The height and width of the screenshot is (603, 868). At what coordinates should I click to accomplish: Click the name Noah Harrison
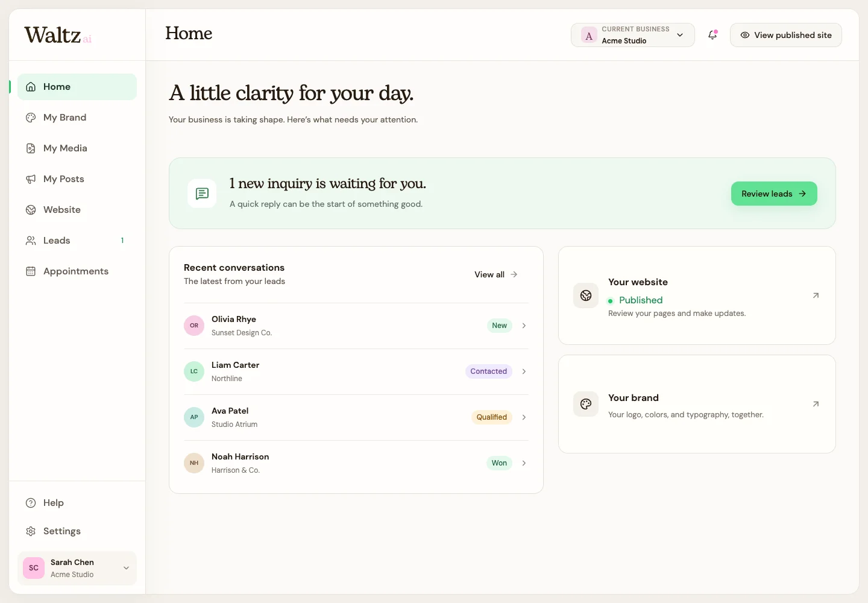[240, 456]
